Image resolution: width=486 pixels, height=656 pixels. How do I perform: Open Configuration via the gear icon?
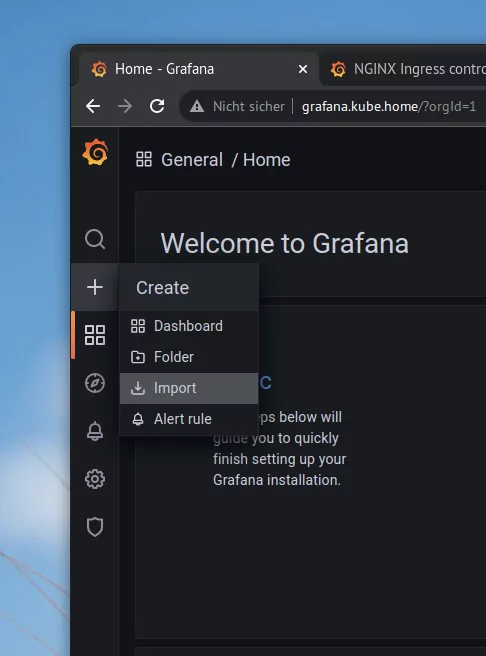pyautogui.click(x=95, y=479)
